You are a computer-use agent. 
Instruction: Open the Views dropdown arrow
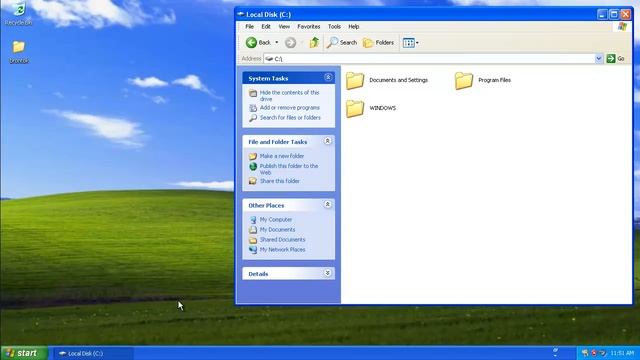(417, 42)
